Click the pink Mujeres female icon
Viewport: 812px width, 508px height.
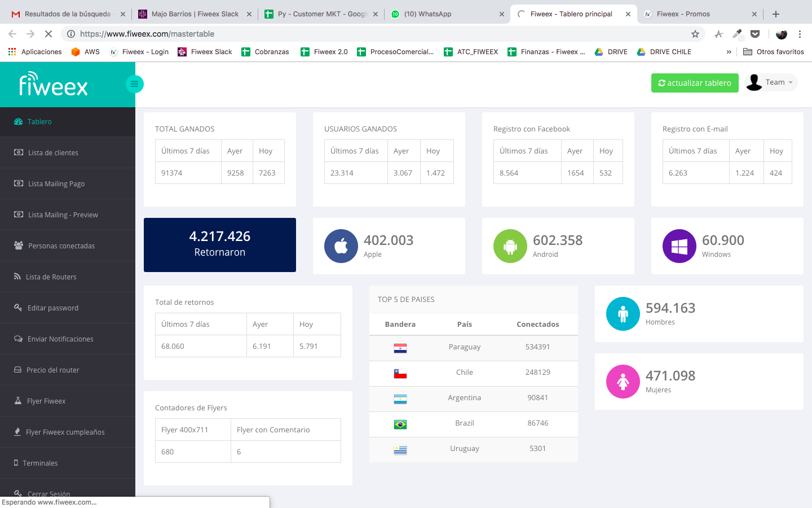click(623, 382)
